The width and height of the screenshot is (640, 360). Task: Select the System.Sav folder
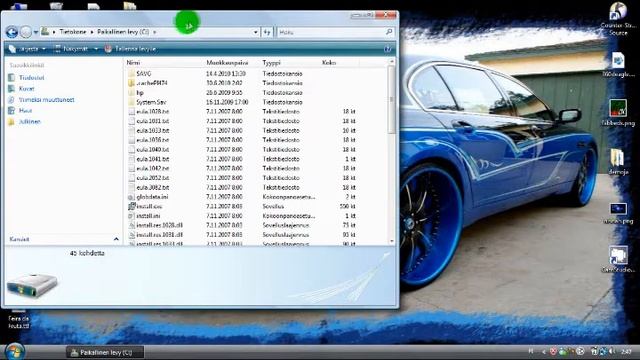(151, 102)
